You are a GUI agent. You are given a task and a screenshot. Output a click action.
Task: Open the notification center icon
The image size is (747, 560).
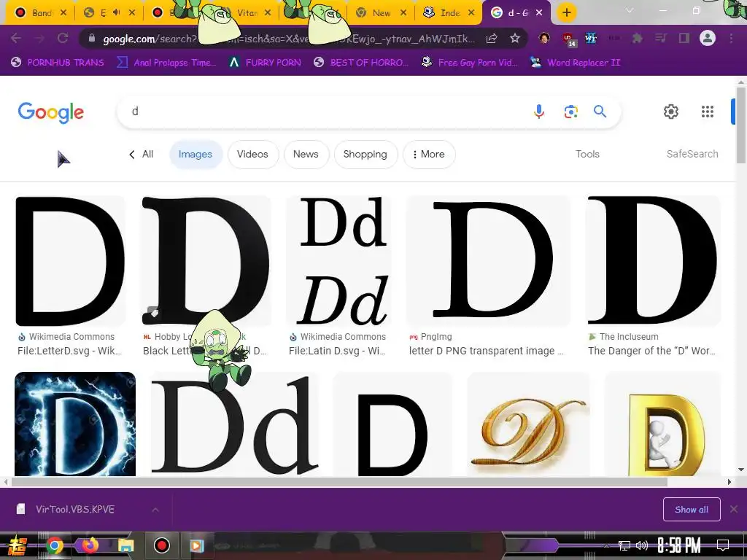723,545
